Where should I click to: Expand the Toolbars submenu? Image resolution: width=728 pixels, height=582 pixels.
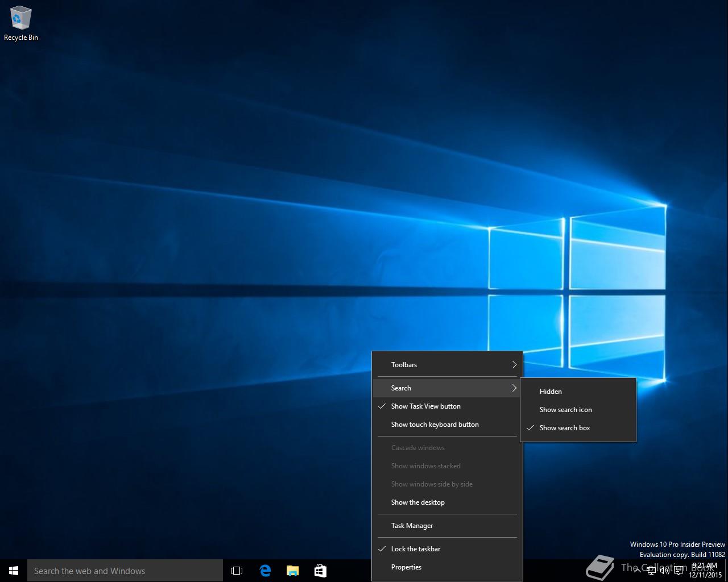pos(448,365)
